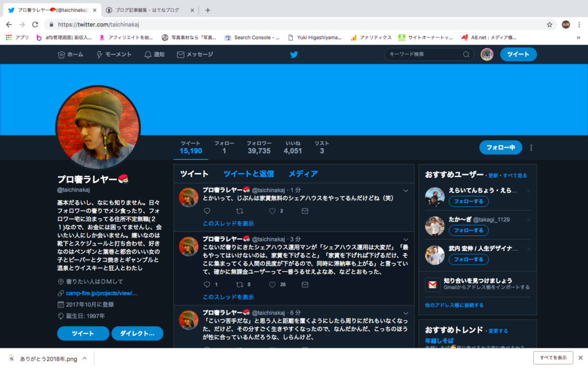Screen dimensions: 588x368
Task: Open Notifications (通知) nav item
Action: (x=154, y=55)
